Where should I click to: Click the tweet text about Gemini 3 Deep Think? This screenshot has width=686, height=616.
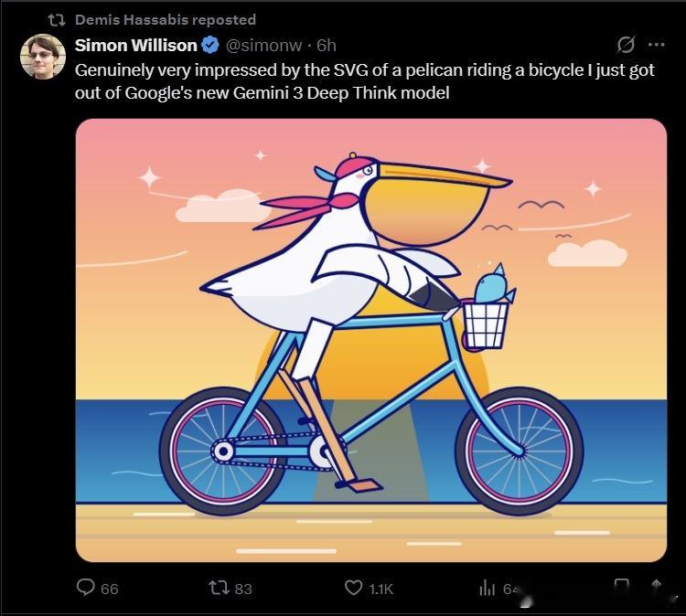tap(364, 81)
